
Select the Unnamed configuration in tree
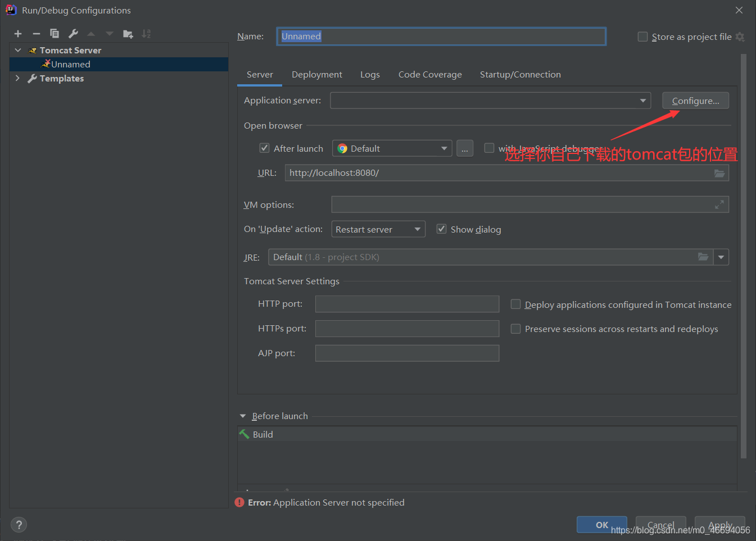(119, 64)
